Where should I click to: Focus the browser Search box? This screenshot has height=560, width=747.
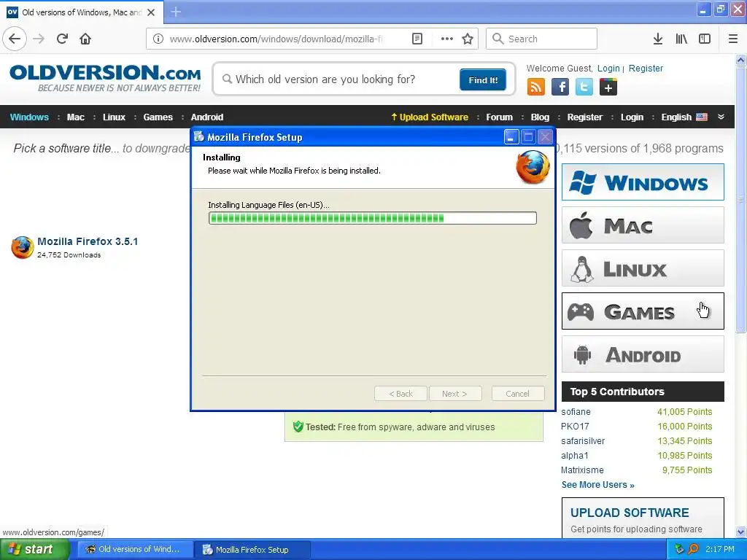(x=541, y=39)
